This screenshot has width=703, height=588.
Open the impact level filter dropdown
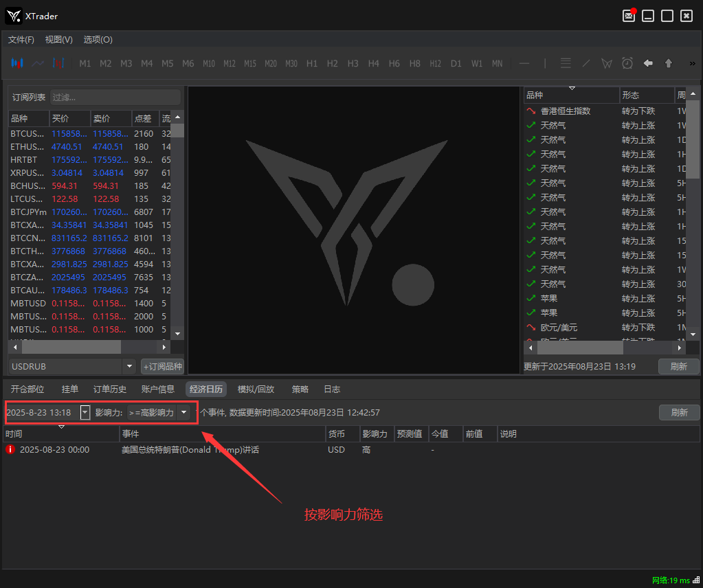pos(183,412)
